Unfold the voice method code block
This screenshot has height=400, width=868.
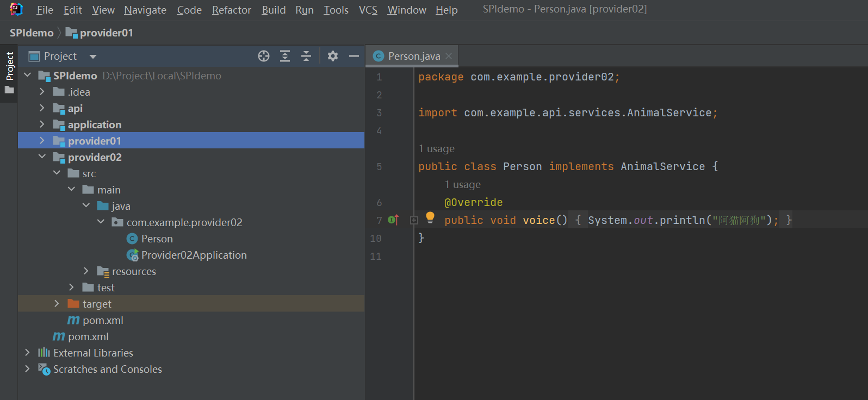pyautogui.click(x=414, y=220)
